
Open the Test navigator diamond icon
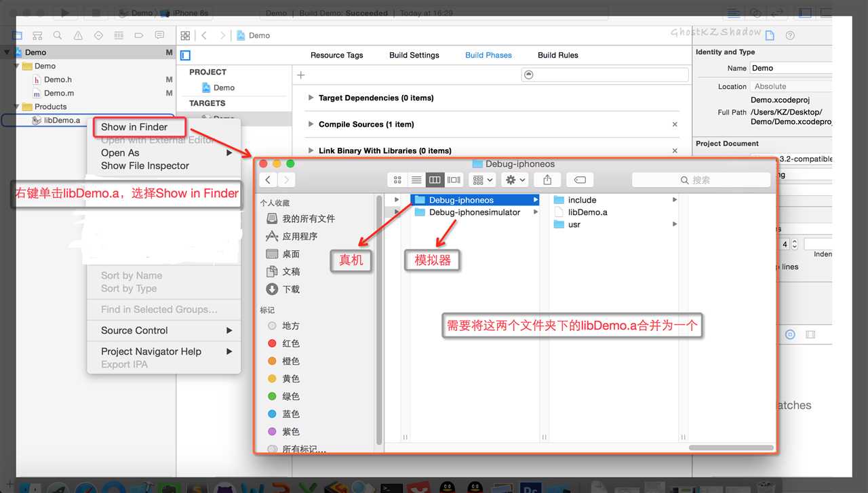point(98,35)
